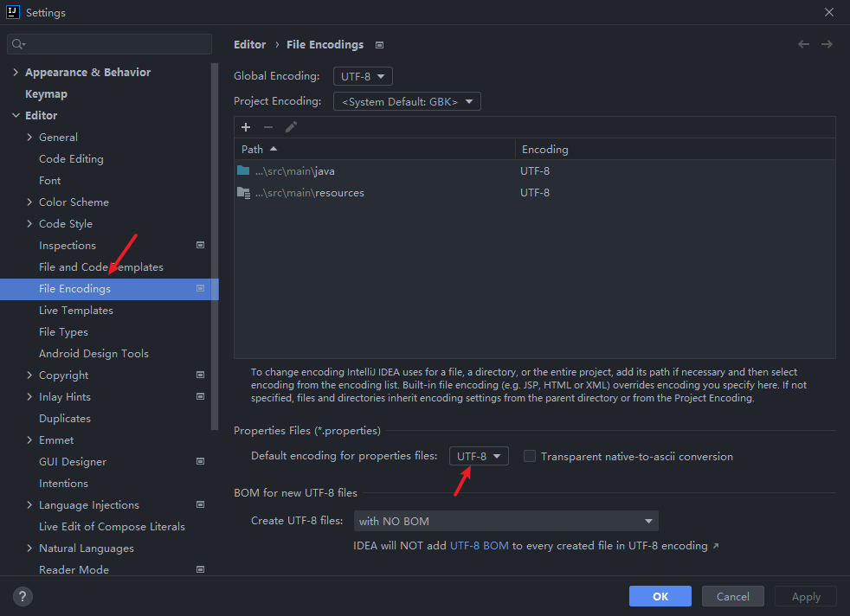Open the Create UTF-8 files dropdown

pos(505,521)
